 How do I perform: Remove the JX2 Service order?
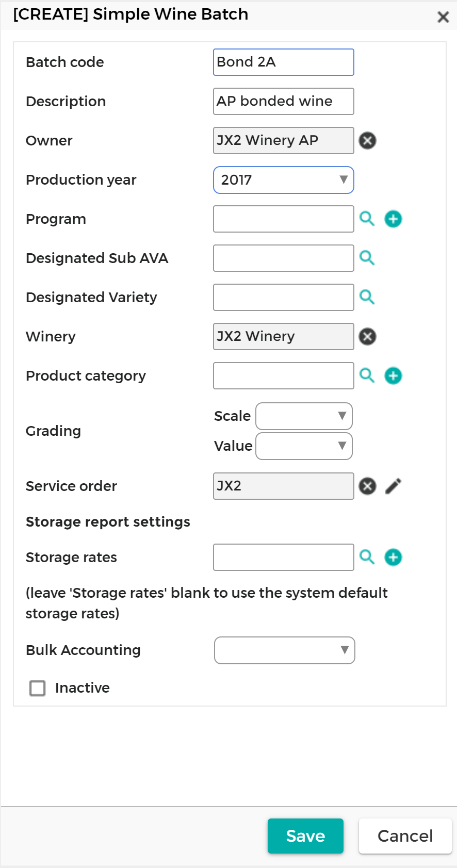367,486
